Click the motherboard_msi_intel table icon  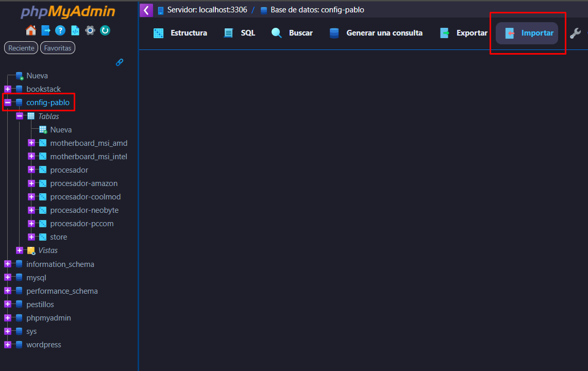click(43, 157)
